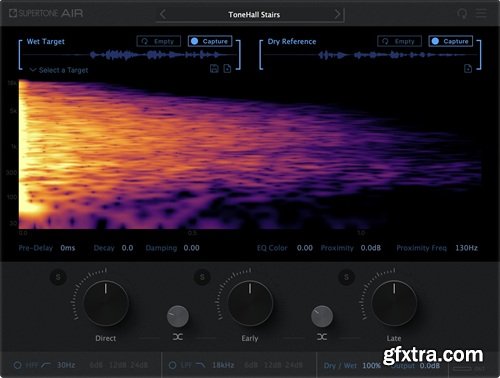Viewport: 500px width, 378px height.
Task: Enable the HPF filter toggle
Action: click(17, 365)
